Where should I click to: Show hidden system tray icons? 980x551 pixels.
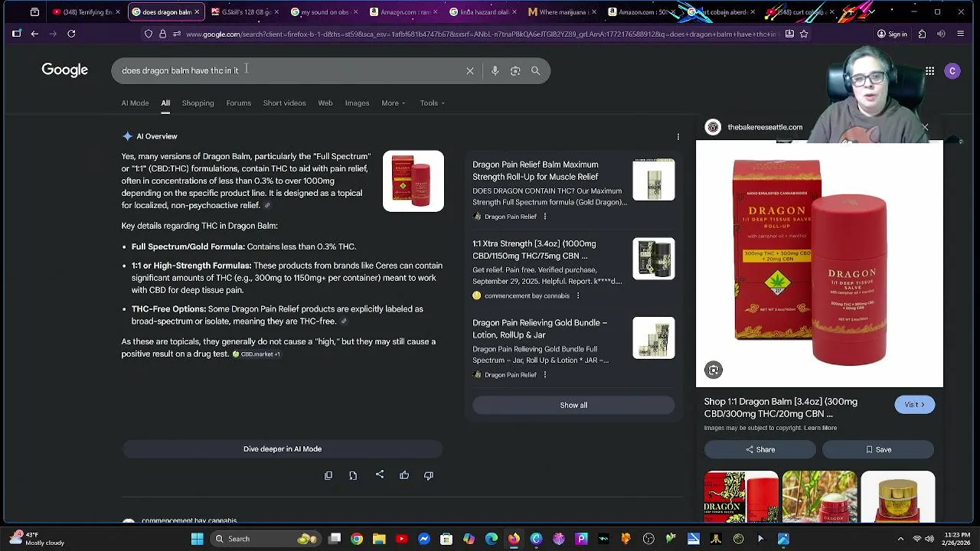point(900,539)
